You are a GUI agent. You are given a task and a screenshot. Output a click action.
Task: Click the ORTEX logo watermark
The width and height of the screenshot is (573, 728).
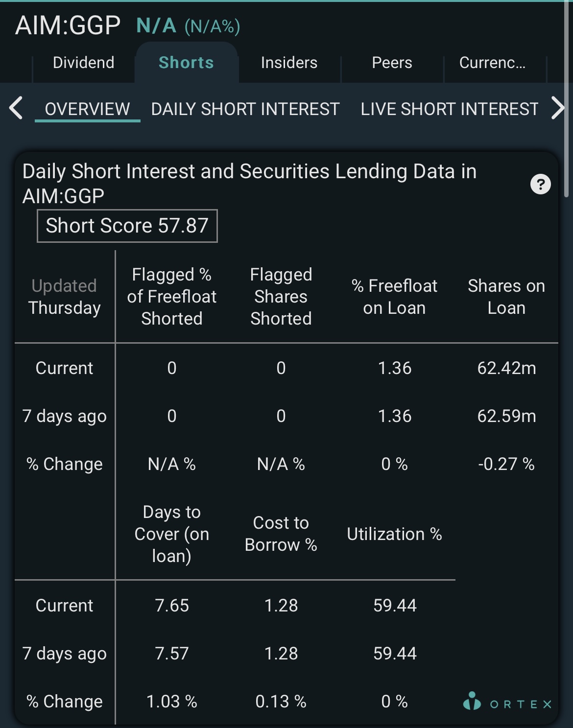(507, 702)
